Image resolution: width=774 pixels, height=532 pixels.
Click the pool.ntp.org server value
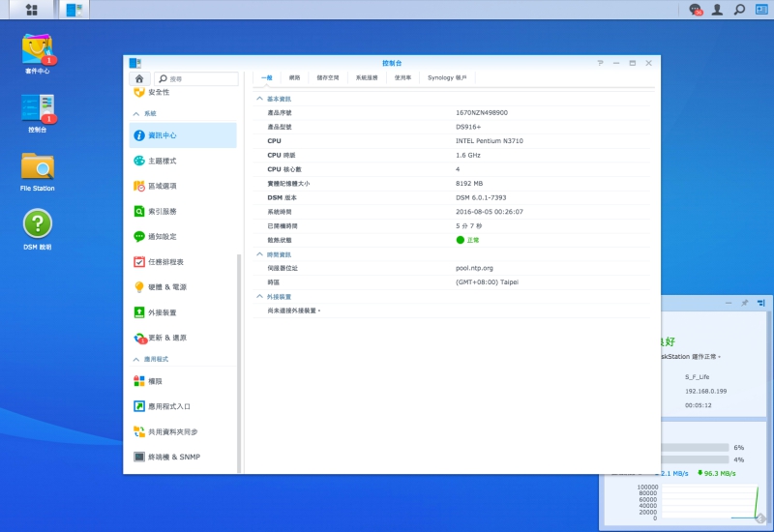click(474, 268)
